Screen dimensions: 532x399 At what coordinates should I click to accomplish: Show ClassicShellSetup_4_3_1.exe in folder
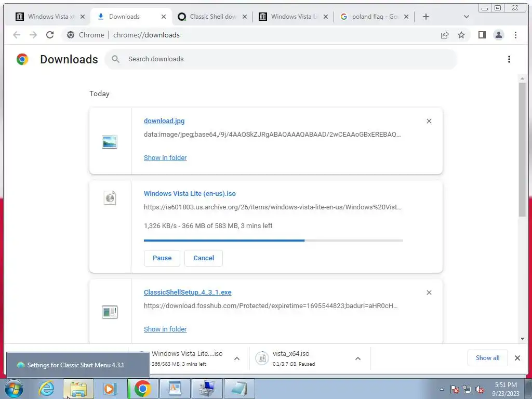[165, 329]
